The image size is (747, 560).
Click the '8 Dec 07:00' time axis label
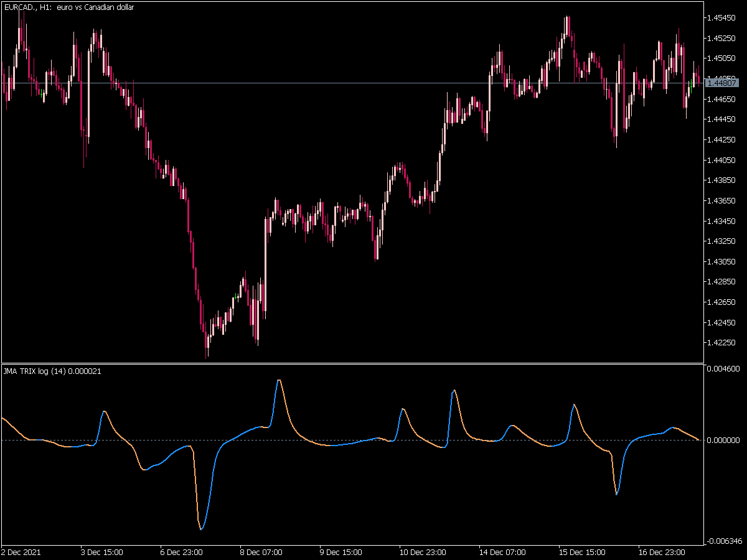261,552
